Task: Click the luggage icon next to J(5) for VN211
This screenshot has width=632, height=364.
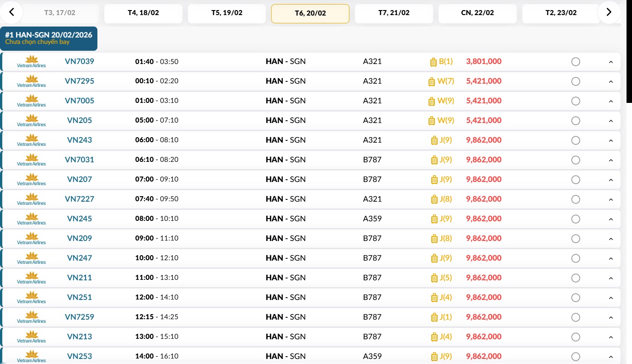Action: click(434, 278)
